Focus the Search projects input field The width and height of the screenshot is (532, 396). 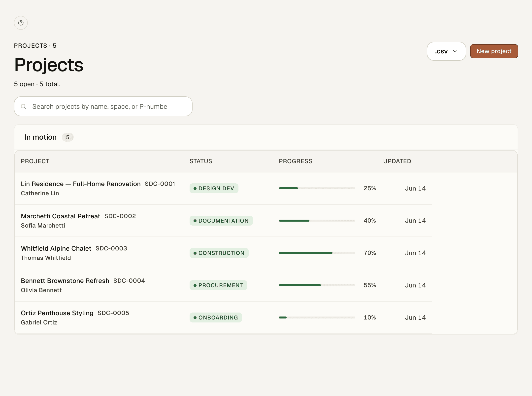coord(103,106)
